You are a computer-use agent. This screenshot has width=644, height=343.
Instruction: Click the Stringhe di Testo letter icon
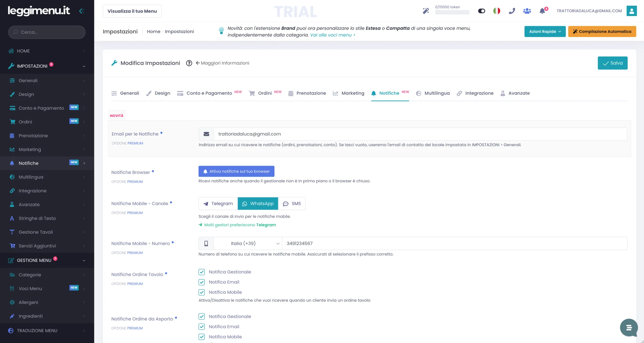tap(12, 219)
